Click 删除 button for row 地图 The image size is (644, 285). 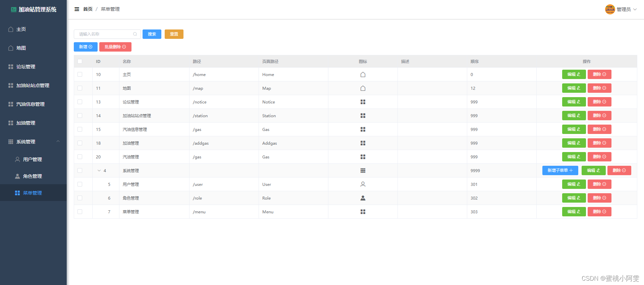pyautogui.click(x=599, y=88)
